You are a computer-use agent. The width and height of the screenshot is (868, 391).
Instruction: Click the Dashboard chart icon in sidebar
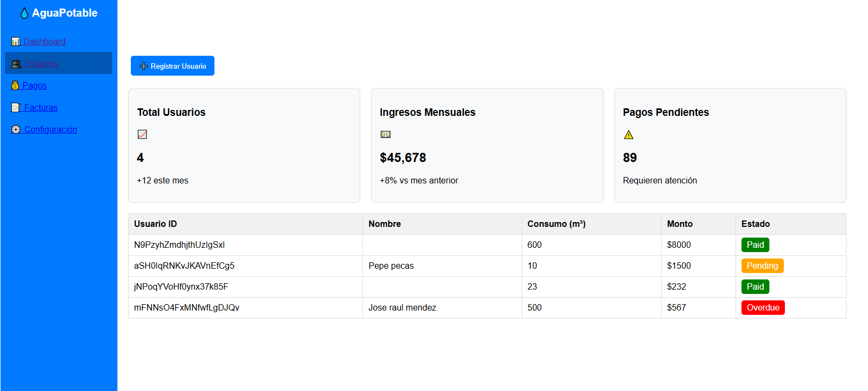click(16, 42)
